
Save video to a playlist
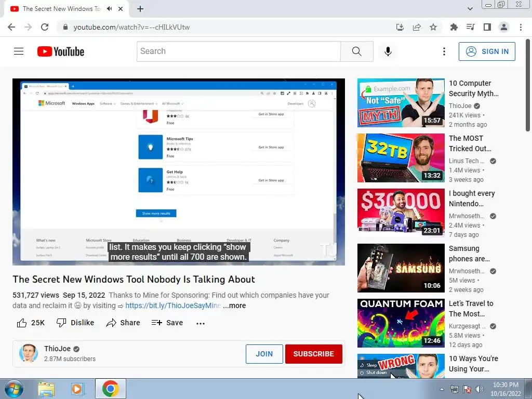point(167,323)
